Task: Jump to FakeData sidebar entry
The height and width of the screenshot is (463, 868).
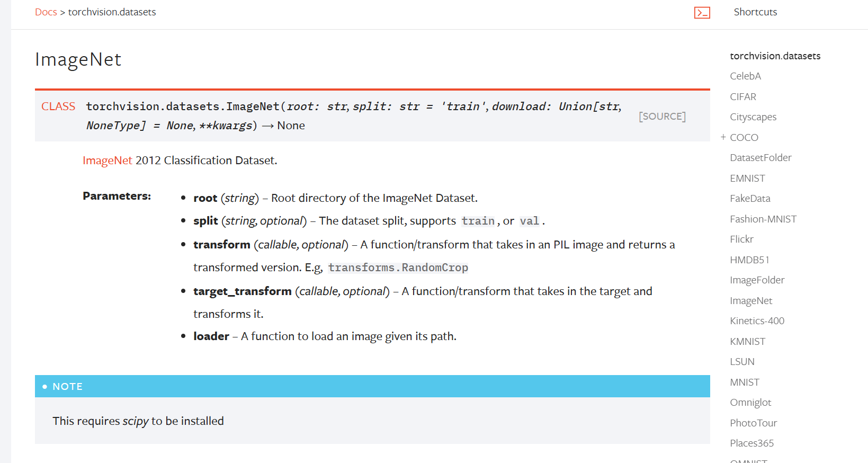Action: 750,199
